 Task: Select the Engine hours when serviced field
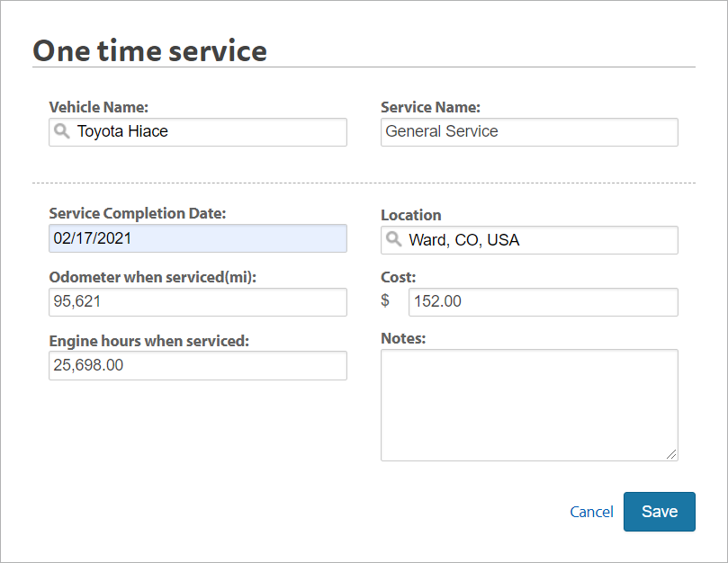[x=198, y=365]
